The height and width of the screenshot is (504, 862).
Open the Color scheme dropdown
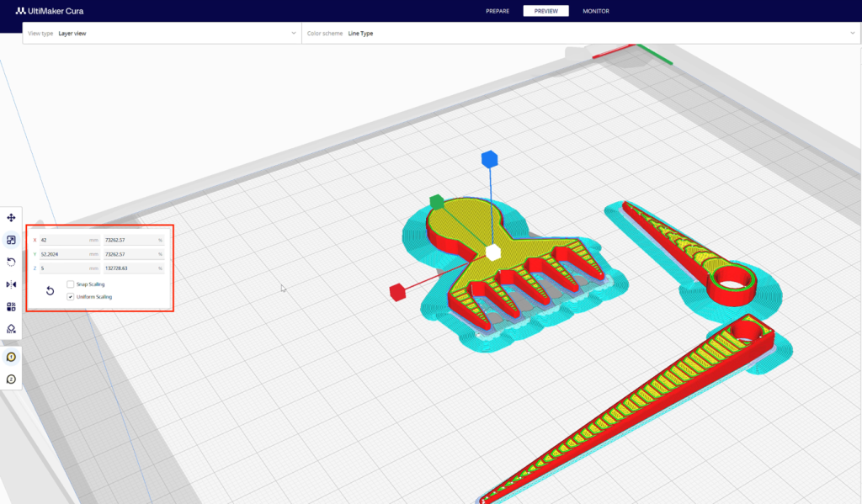(x=582, y=33)
